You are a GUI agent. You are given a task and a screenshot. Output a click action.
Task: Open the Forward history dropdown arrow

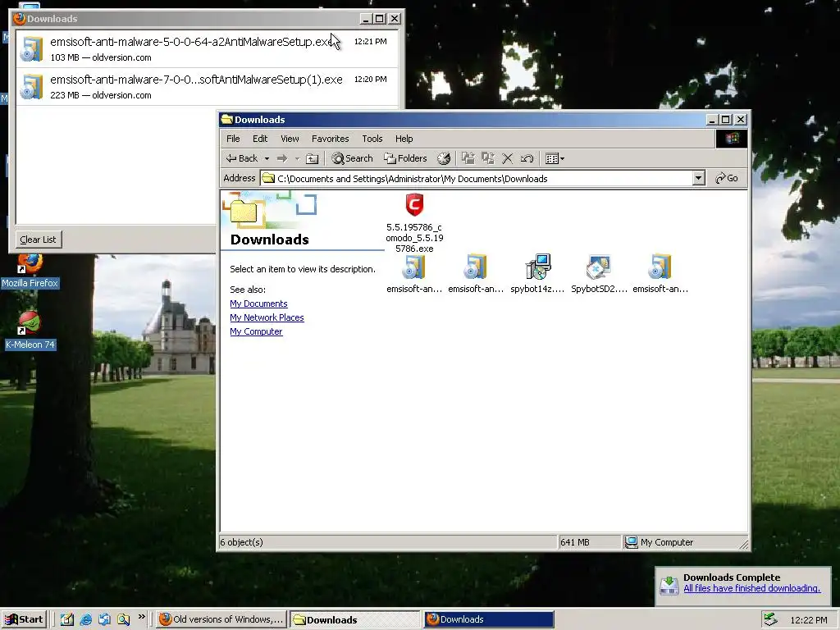click(x=297, y=158)
